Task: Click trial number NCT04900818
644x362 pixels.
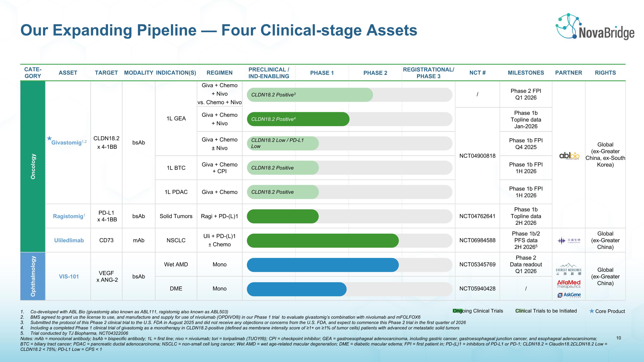Action: [477, 156]
